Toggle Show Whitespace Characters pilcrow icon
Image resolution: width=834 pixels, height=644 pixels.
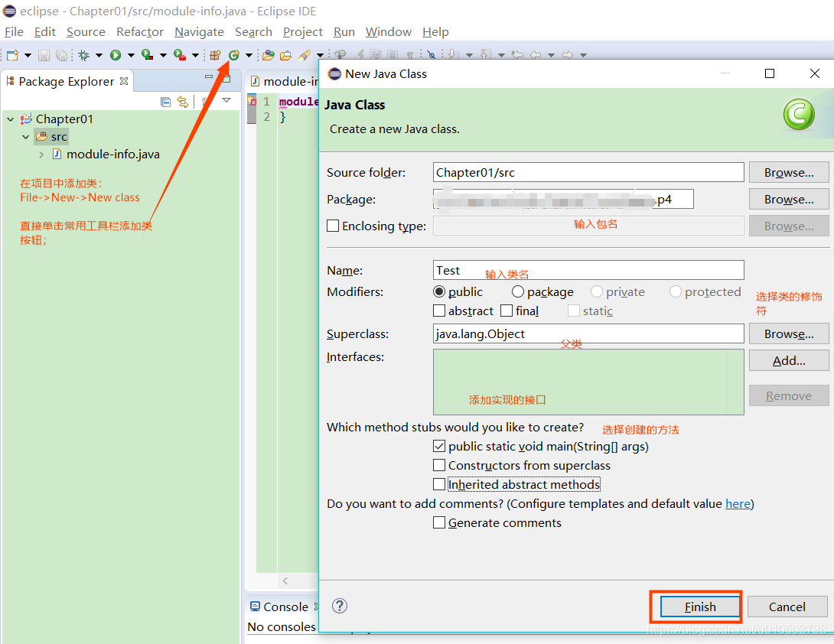click(x=409, y=55)
